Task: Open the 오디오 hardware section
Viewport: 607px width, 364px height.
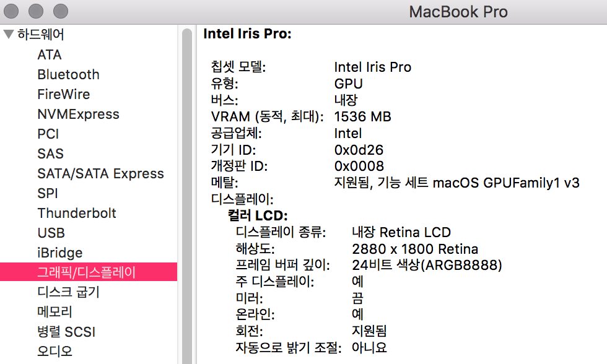Action: point(55,352)
